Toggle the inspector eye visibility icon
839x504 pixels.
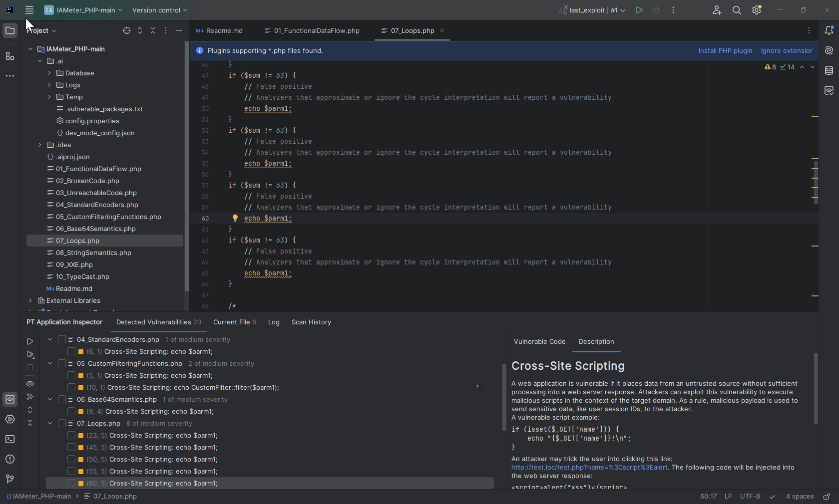30,384
